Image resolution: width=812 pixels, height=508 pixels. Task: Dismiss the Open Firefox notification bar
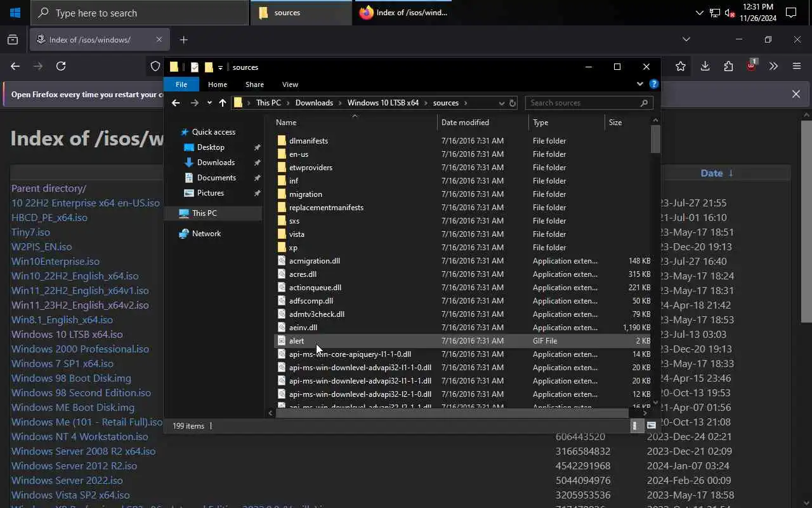pos(796,94)
